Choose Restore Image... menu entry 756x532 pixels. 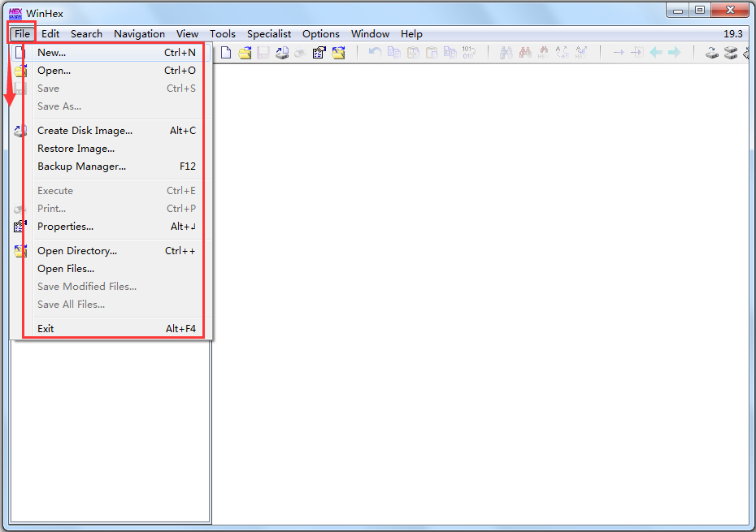(111, 149)
